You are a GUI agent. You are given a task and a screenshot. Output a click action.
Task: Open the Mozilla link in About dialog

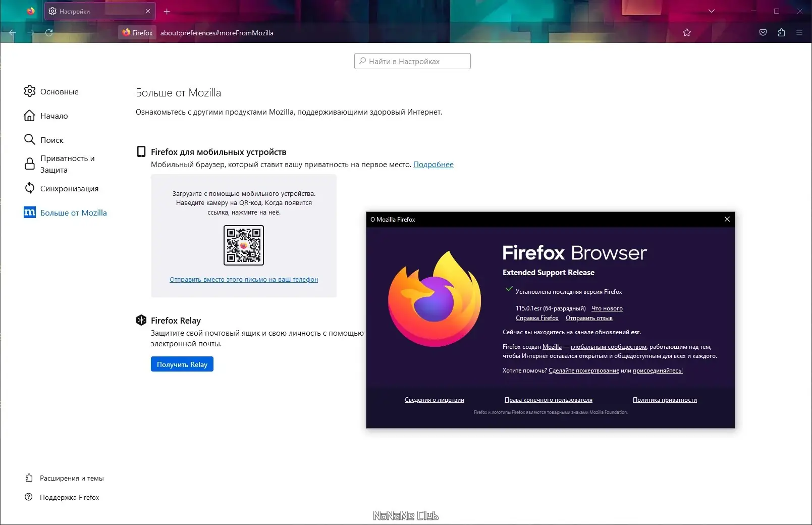[552, 347]
